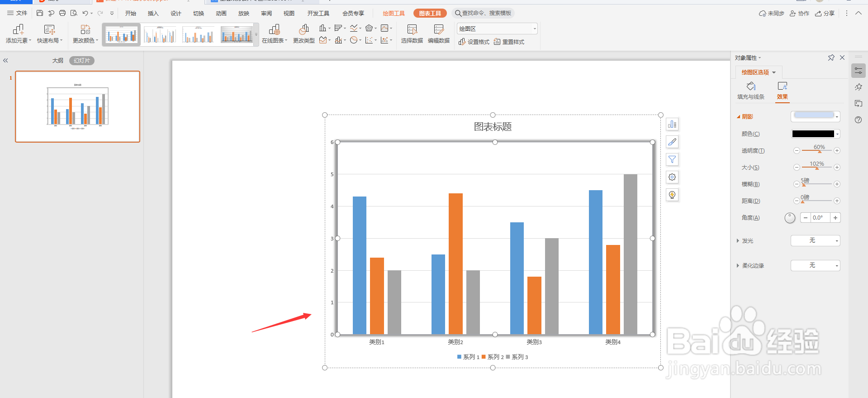Open the 设计 ribbon tab
The height and width of the screenshot is (398, 868).
[x=176, y=13]
